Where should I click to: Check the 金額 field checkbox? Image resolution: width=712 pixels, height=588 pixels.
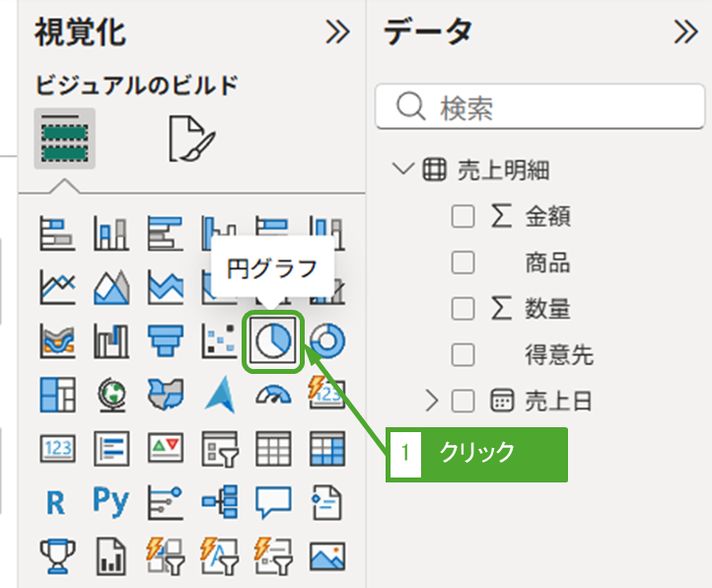(463, 216)
